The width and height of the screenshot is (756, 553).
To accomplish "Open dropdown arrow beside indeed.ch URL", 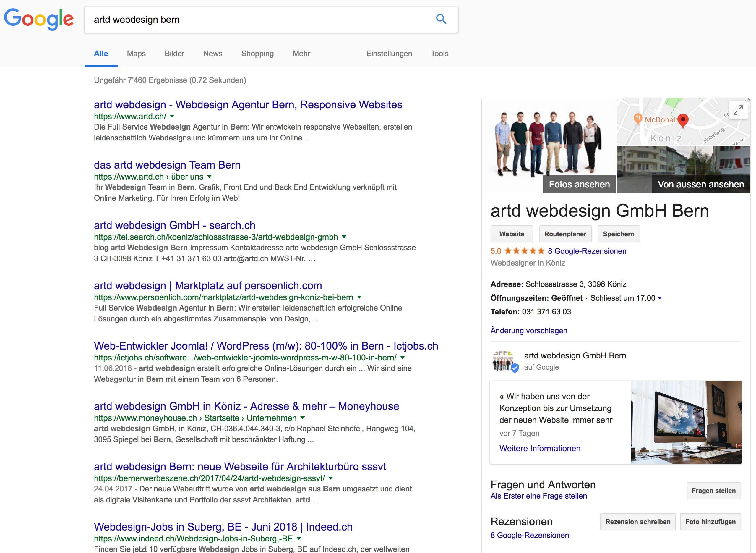I will pyautogui.click(x=299, y=538).
